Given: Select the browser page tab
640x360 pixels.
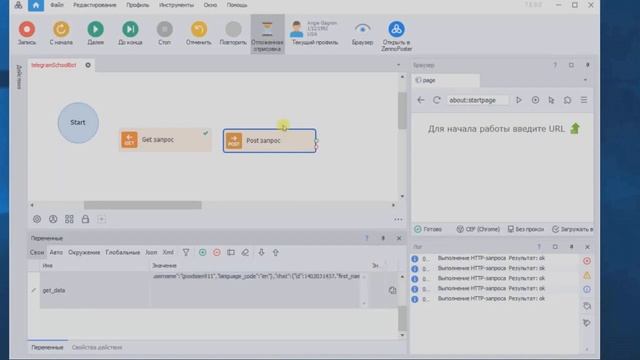Looking at the screenshot, I should (445, 80).
